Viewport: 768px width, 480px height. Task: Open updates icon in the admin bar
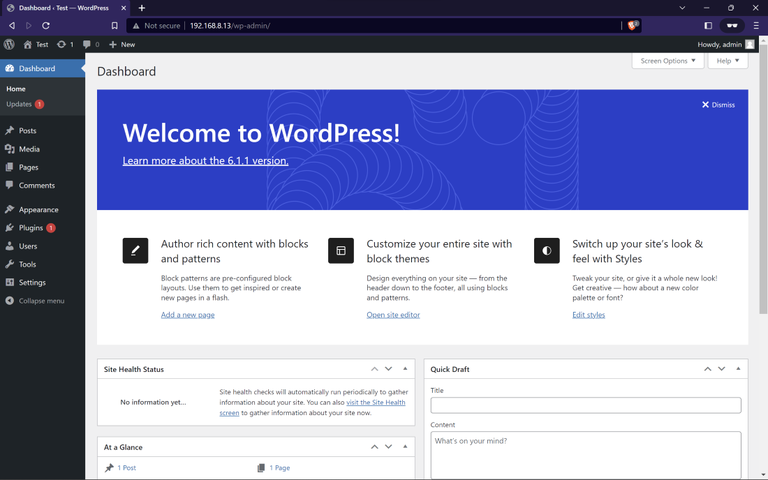coord(61,44)
